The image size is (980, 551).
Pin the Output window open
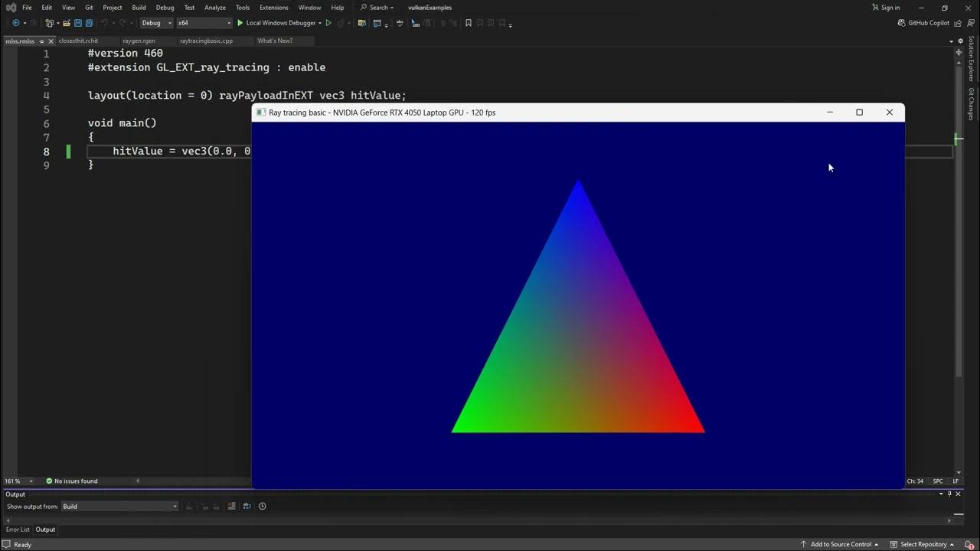[x=948, y=494]
